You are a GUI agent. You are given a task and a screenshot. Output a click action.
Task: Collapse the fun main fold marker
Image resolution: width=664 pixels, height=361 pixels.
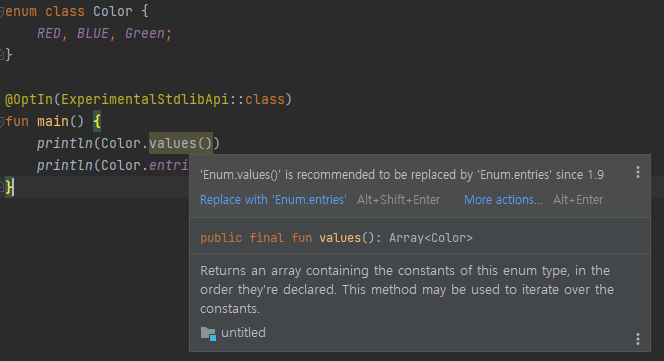point(2,122)
